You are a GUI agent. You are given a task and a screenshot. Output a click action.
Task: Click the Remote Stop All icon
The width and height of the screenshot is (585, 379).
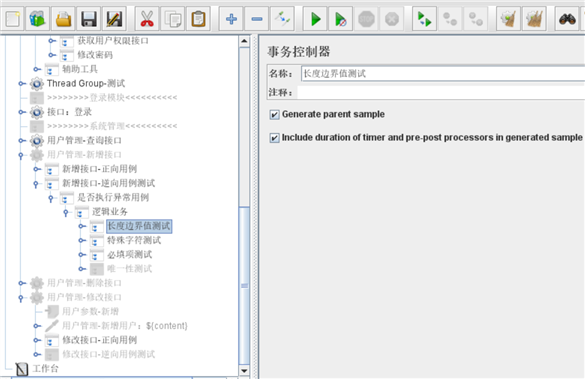[450, 19]
